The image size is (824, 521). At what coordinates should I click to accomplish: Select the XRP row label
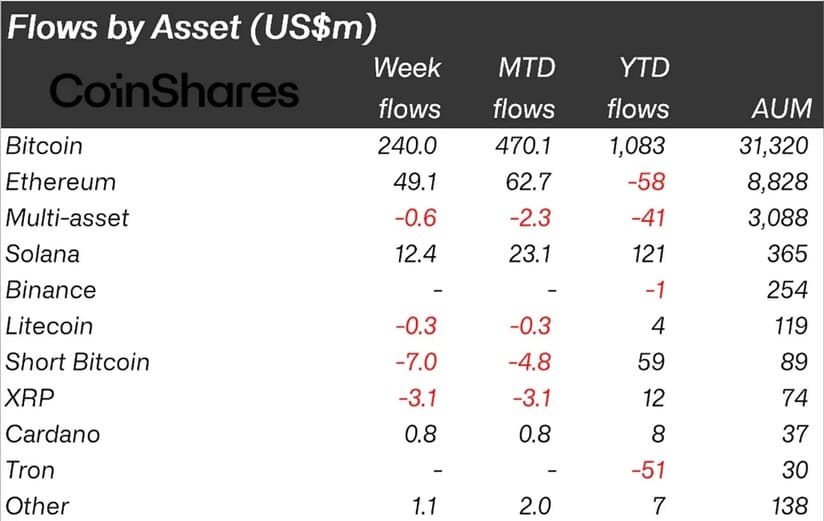[x=29, y=398]
